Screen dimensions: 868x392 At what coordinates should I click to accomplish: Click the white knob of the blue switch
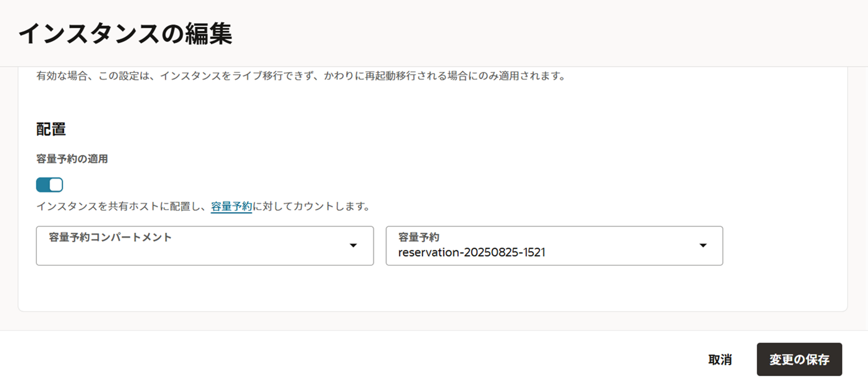pyautogui.click(x=56, y=185)
